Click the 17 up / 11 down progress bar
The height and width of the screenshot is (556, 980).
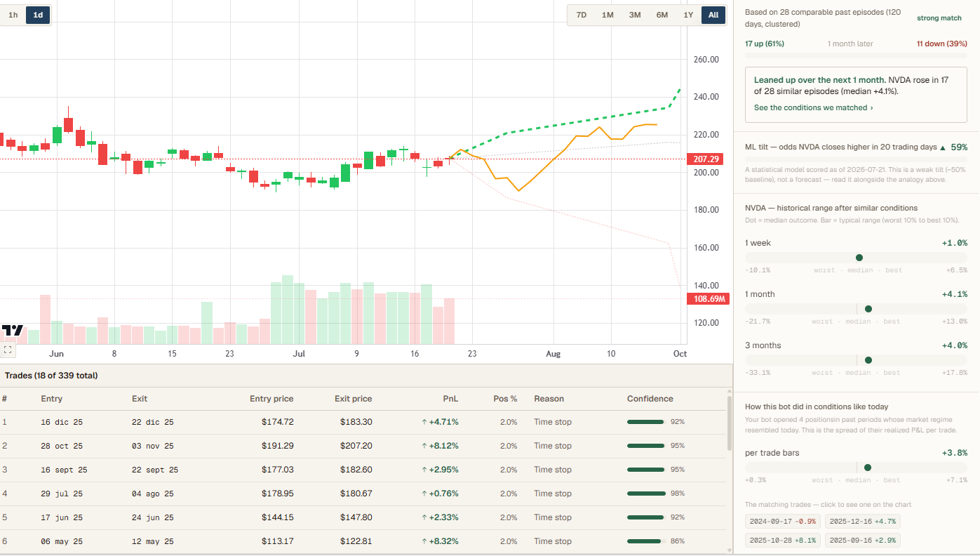pyautogui.click(x=856, y=55)
